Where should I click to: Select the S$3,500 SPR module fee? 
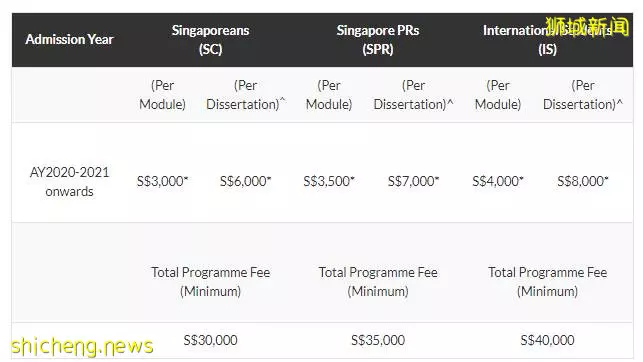pos(329,181)
